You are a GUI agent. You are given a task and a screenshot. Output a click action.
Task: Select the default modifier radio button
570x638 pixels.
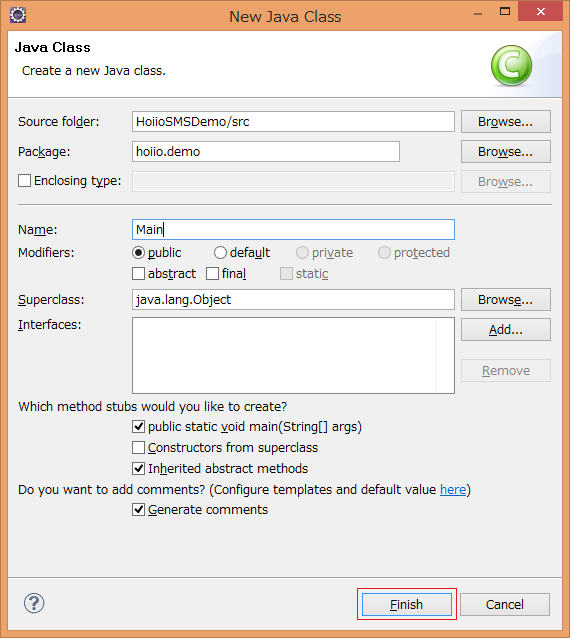click(220, 253)
